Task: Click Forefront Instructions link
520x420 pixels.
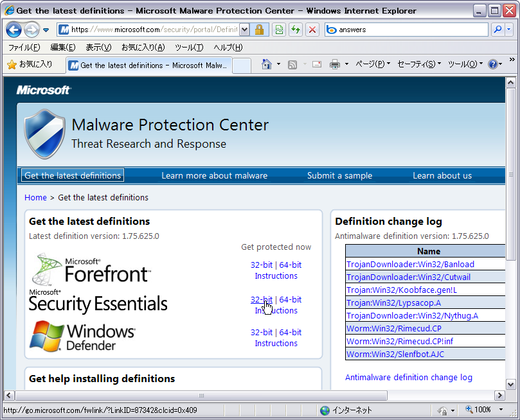Action: click(x=276, y=276)
